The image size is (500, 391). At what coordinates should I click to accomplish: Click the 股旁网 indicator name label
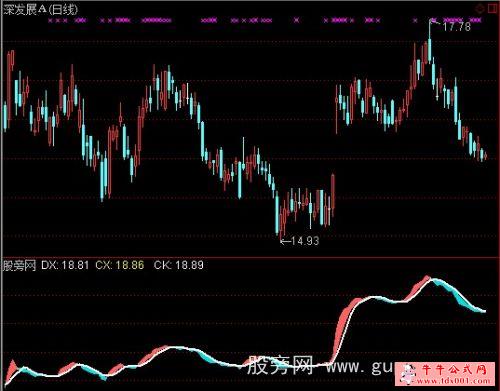pos(19,266)
